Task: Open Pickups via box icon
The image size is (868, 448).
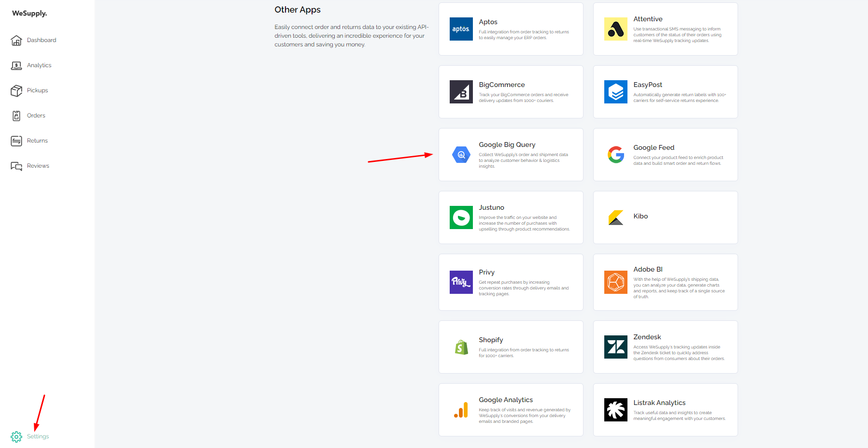Action: (x=16, y=90)
